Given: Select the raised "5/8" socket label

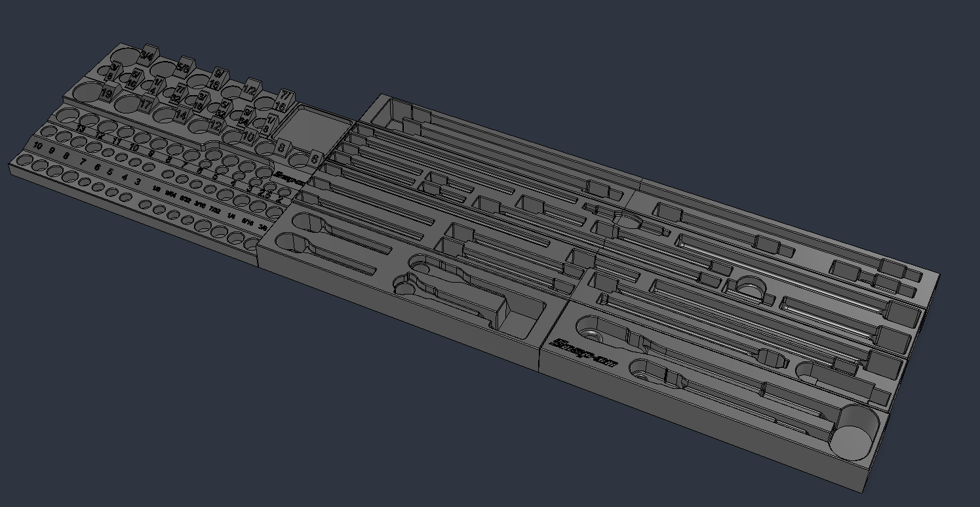Looking at the screenshot, I should (x=184, y=68).
